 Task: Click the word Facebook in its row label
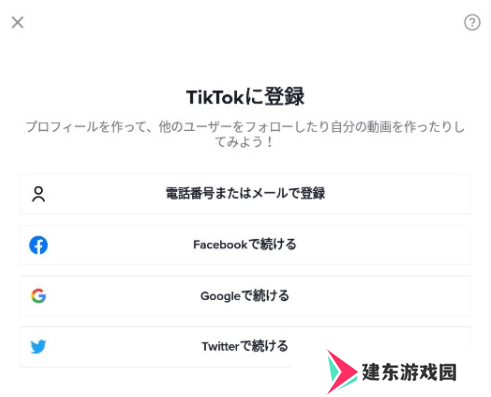220,245
